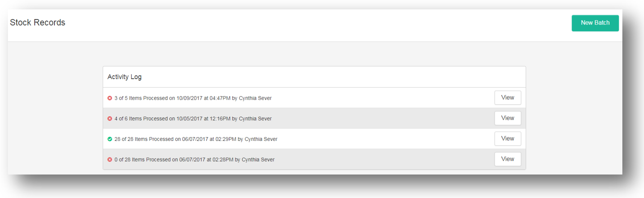
Task: Click the 10/05/2017 12:16PM timestamp
Action: click(x=203, y=119)
